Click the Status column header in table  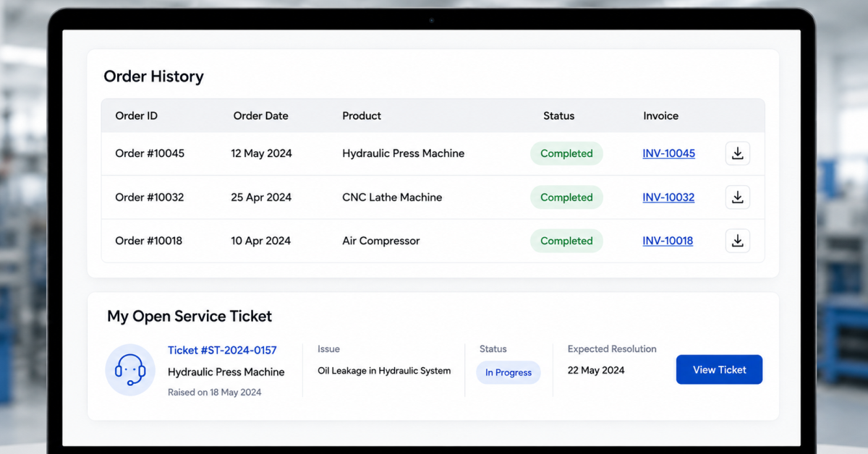pyautogui.click(x=558, y=116)
